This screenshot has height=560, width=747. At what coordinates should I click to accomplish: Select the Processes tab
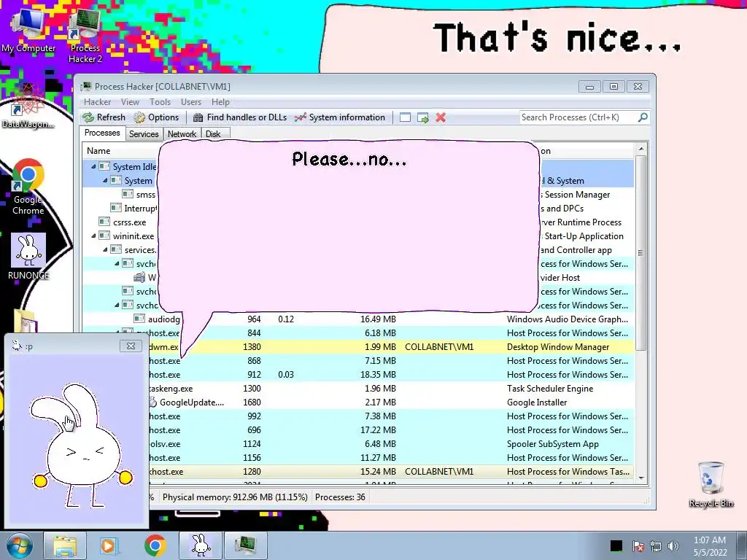pyautogui.click(x=102, y=133)
